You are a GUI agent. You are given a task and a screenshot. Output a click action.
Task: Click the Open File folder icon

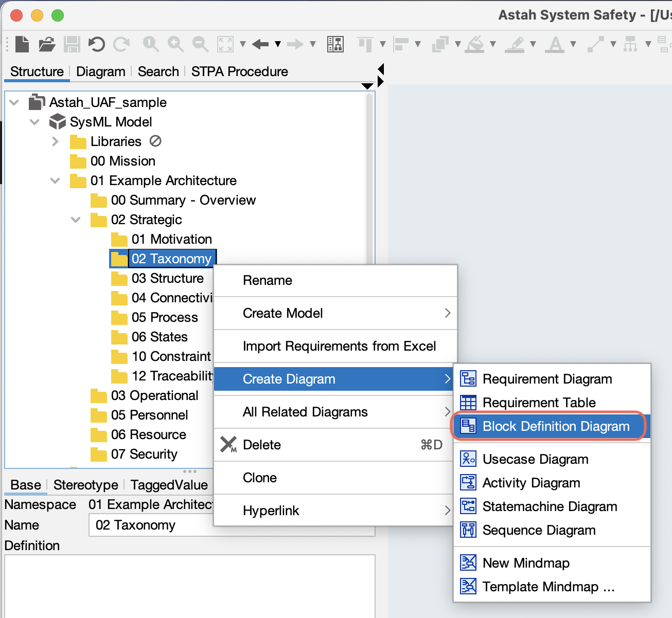click(x=47, y=44)
